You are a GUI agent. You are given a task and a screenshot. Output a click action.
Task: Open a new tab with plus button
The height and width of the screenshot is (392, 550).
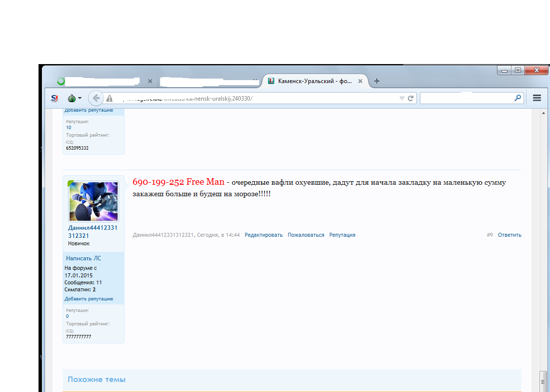coord(377,81)
